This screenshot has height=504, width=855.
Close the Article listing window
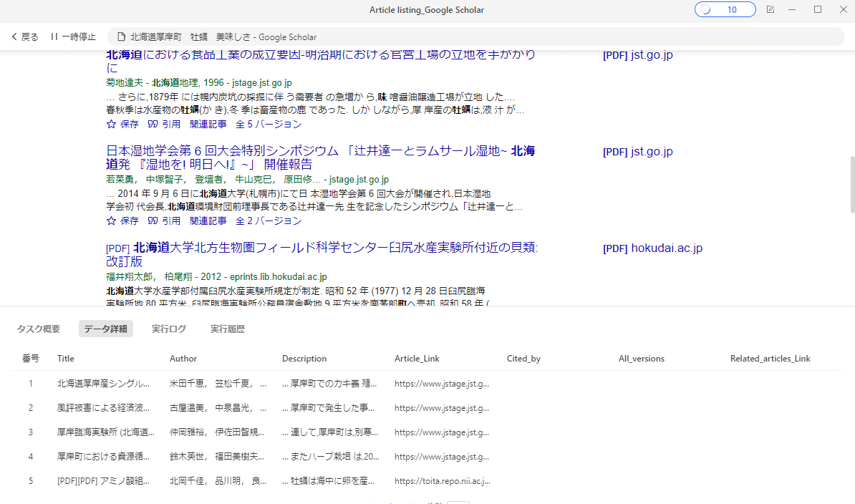[843, 10]
